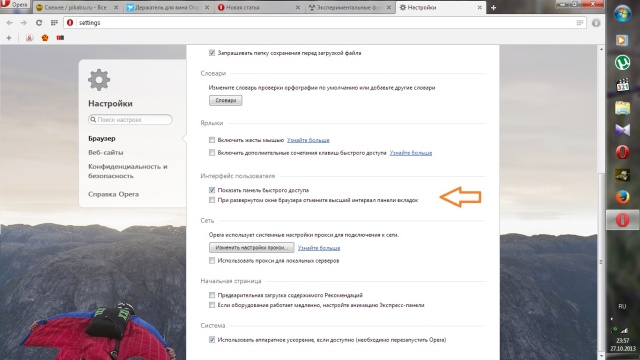Open Visual Studio icon on taskbar
This screenshot has width=640, height=360.
click(622, 130)
